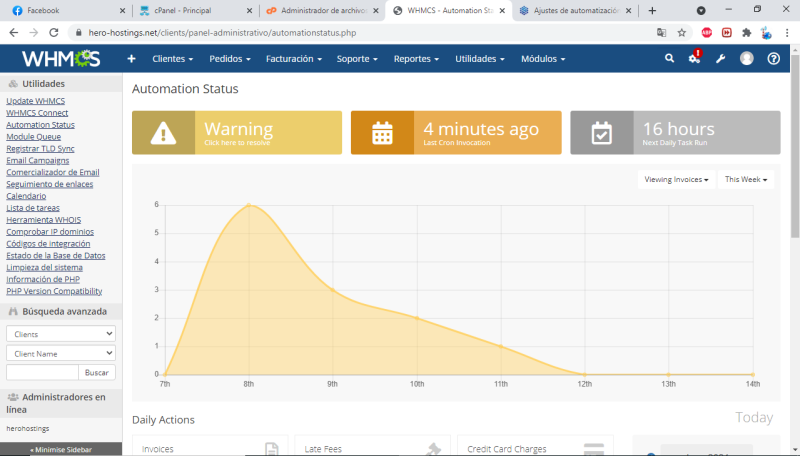Switch to the cPanel - Principal tab
Viewport: 800px width, 456px height.
(x=192, y=10)
